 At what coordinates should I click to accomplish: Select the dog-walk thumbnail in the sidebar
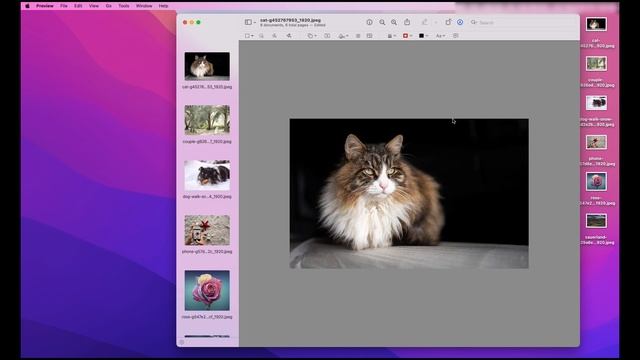[x=207, y=175]
